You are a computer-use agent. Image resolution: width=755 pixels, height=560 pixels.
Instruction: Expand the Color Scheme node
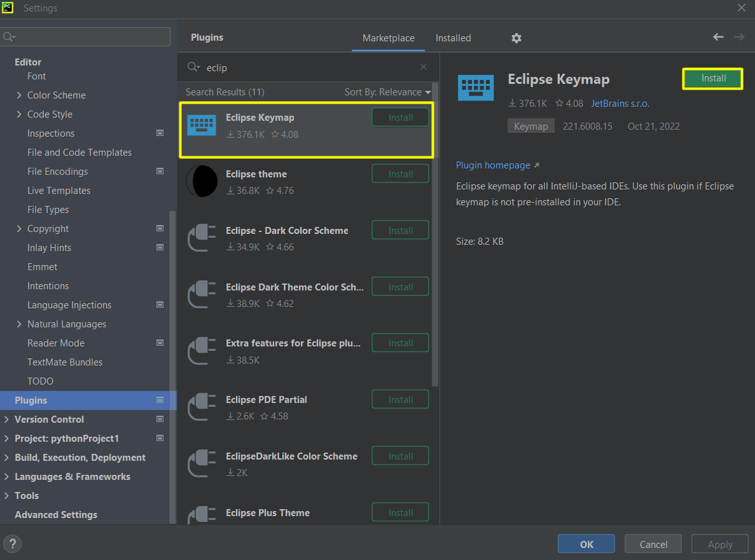pyautogui.click(x=19, y=95)
